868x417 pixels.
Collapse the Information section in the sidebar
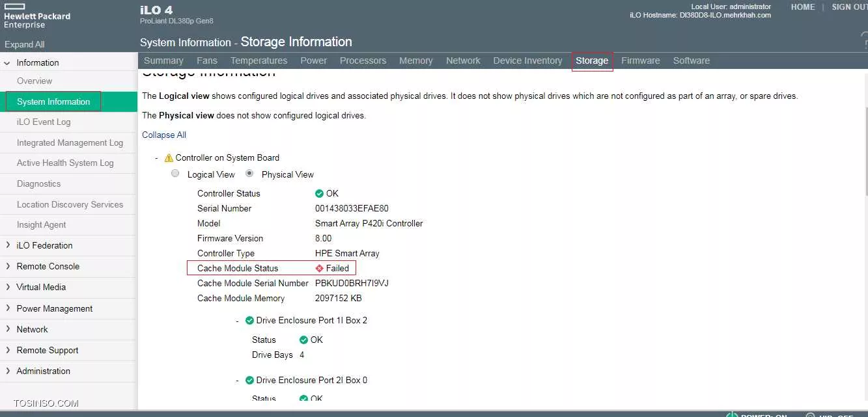click(8, 63)
